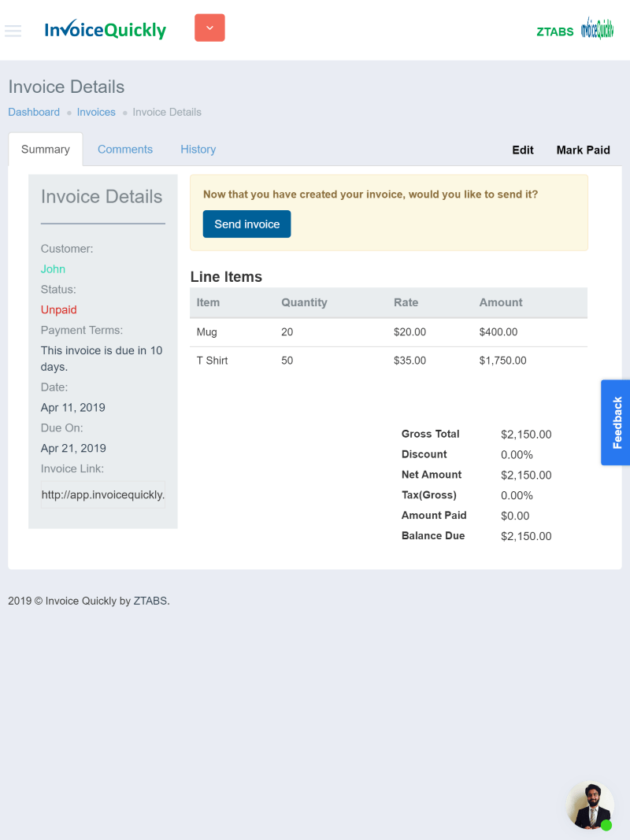Open the chat support avatar

coord(590,805)
